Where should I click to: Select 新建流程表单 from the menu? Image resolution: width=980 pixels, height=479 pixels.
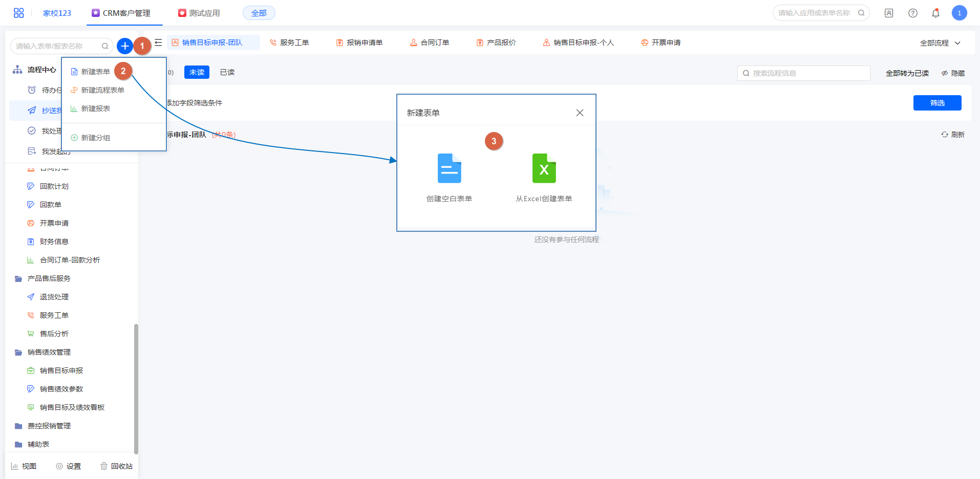click(102, 90)
